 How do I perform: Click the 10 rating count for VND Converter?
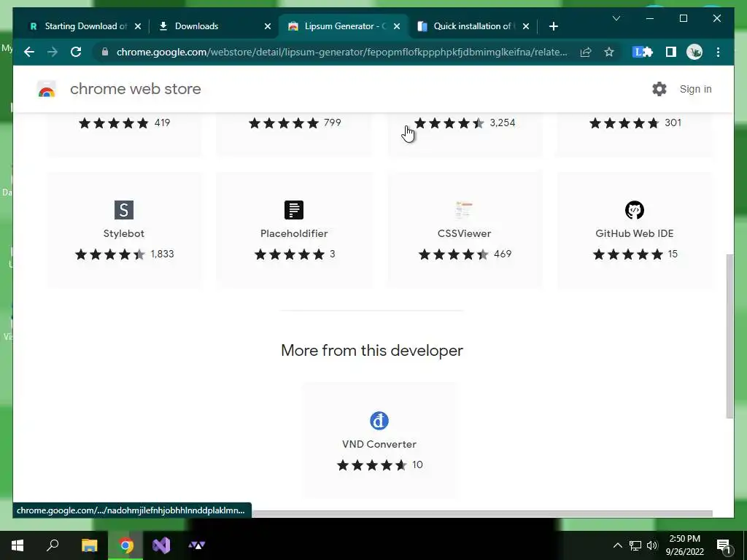417,464
